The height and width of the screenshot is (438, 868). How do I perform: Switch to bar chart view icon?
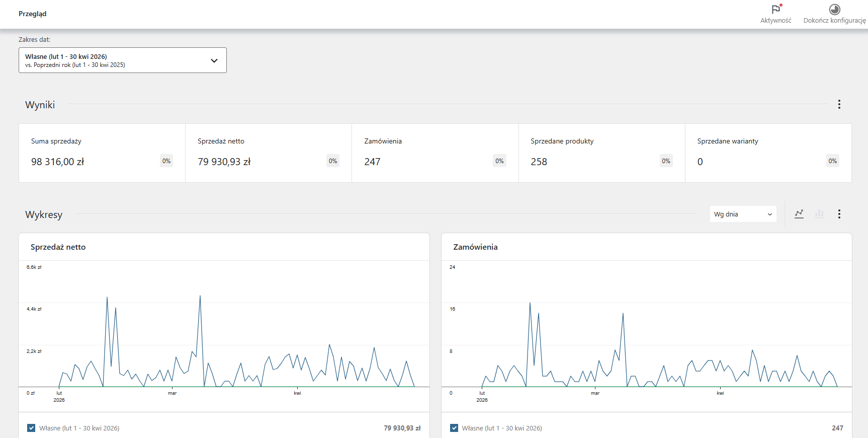pyautogui.click(x=819, y=214)
